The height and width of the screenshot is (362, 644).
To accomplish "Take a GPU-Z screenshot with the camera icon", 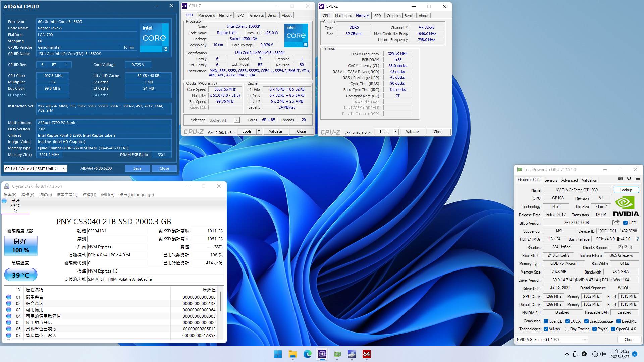I will (x=621, y=179).
